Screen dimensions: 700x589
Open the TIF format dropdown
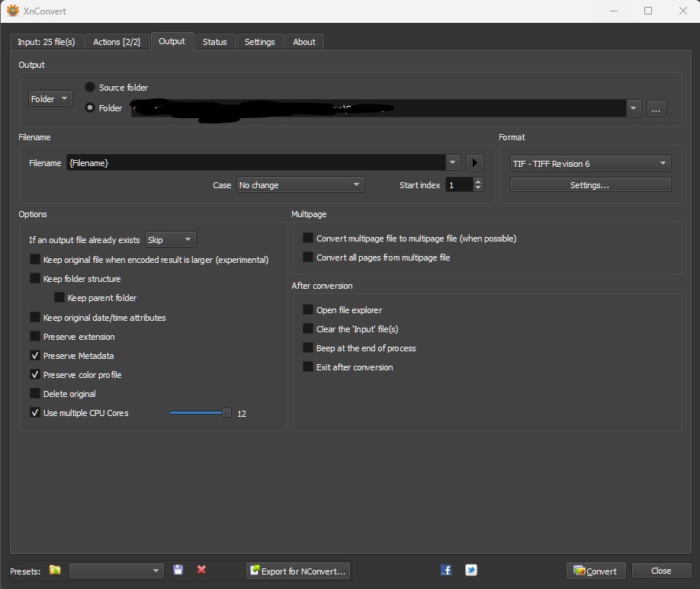coord(590,164)
